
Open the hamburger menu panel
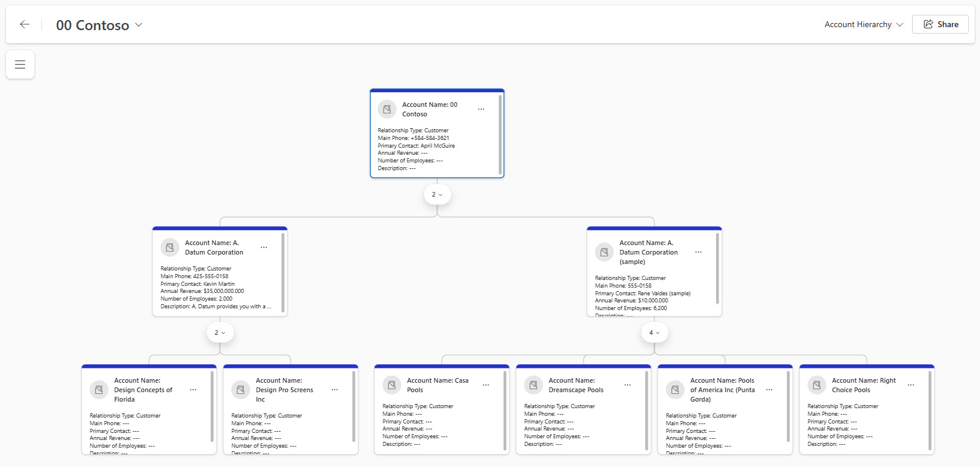[20, 64]
